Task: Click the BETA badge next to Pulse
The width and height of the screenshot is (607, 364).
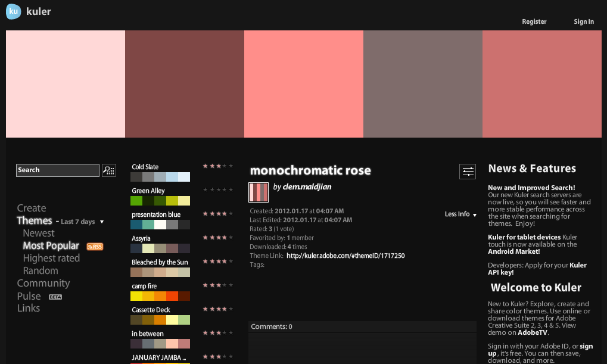Action: (55, 297)
